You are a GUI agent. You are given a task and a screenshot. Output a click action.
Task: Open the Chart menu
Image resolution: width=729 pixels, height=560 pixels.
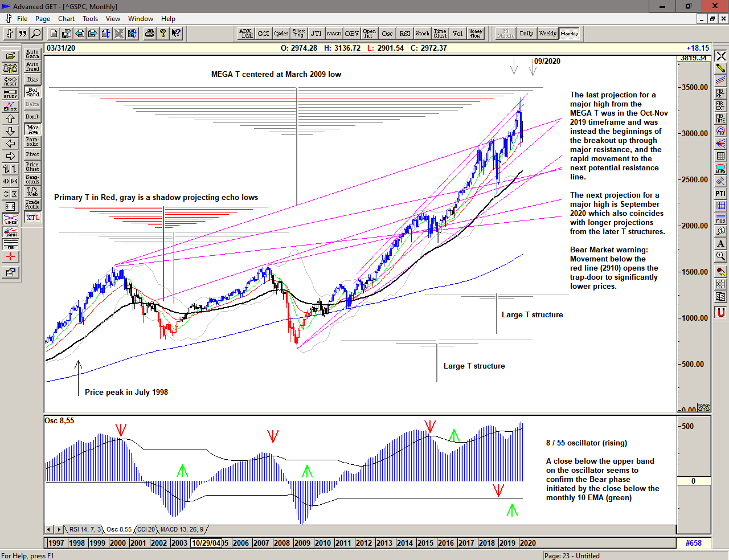click(66, 19)
